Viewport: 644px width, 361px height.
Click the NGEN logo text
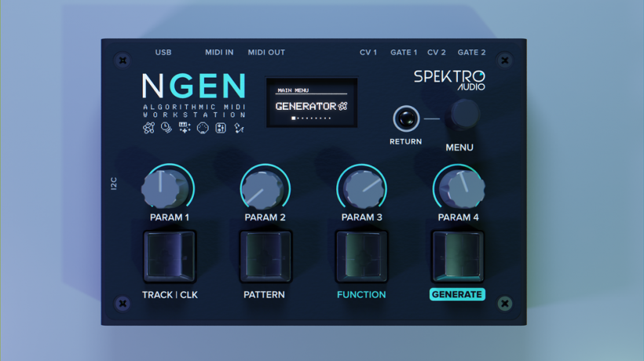coord(194,86)
